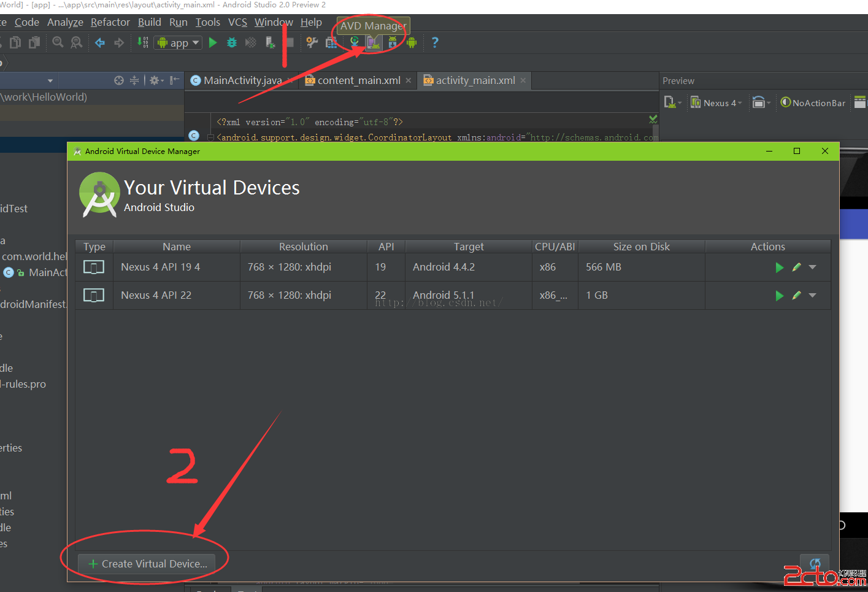
Task: Select the Nexus 4 API 22 row name
Action: coord(156,295)
